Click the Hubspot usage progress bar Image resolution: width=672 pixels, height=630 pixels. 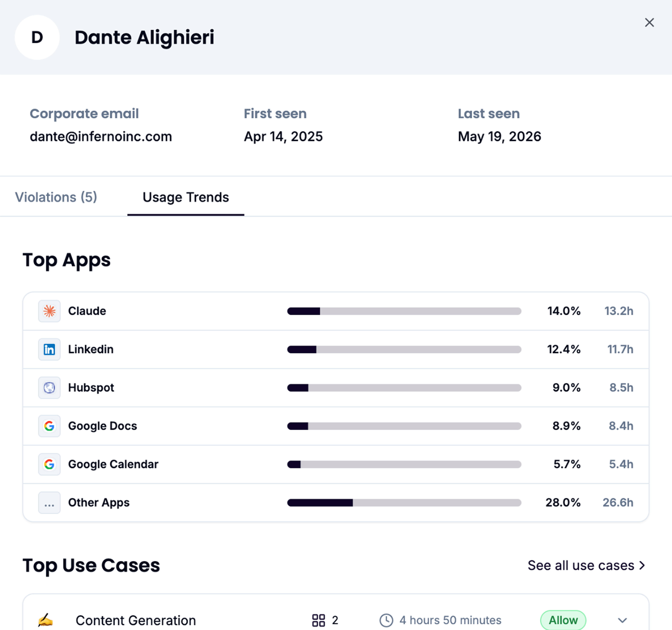click(x=404, y=388)
